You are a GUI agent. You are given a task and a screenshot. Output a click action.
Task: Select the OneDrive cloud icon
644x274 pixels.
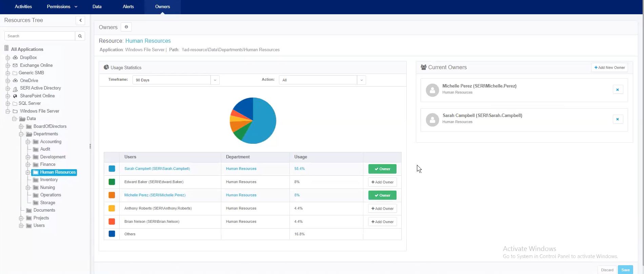click(15, 81)
